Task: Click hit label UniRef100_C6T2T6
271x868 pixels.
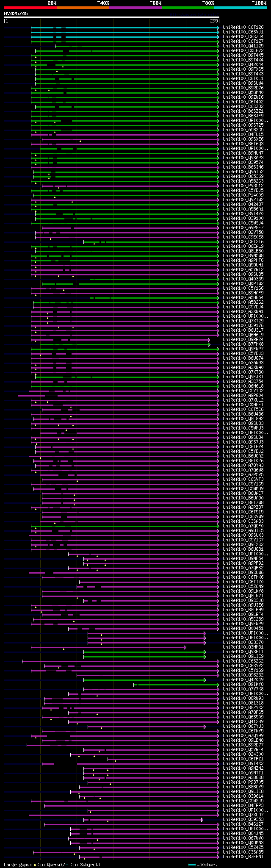Action: (243, 242)
